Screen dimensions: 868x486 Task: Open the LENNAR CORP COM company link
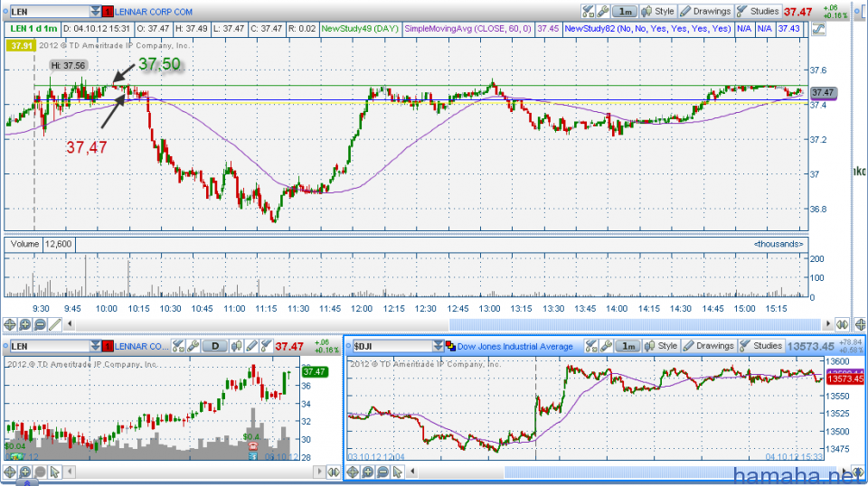[x=154, y=12]
